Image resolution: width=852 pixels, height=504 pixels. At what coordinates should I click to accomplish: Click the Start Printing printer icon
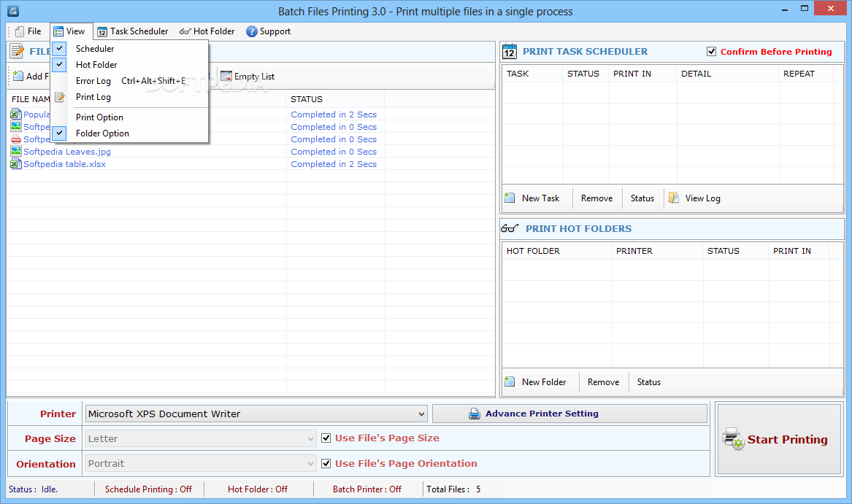734,439
